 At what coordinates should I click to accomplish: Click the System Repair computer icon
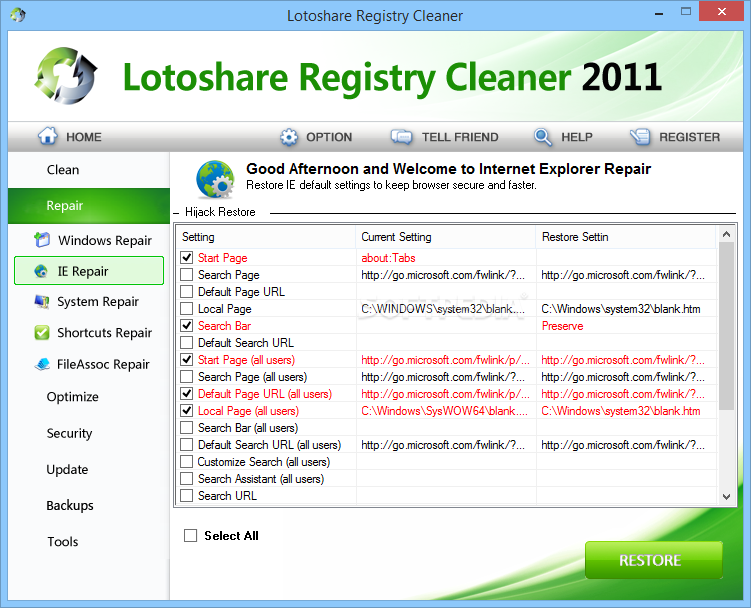[42, 302]
